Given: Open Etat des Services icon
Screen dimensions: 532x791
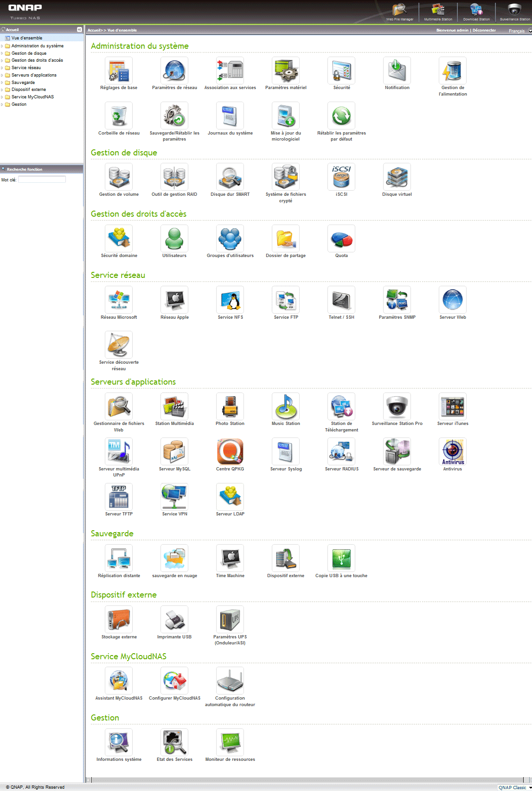Looking at the screenshot, I should pos(174,742).
